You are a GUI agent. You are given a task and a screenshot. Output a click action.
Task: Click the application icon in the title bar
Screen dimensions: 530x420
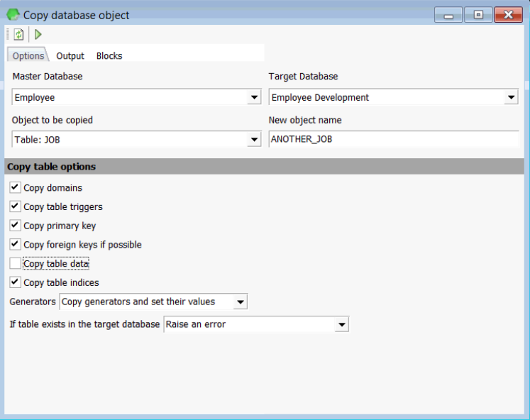pyautogui.click(x=13, y=14)
